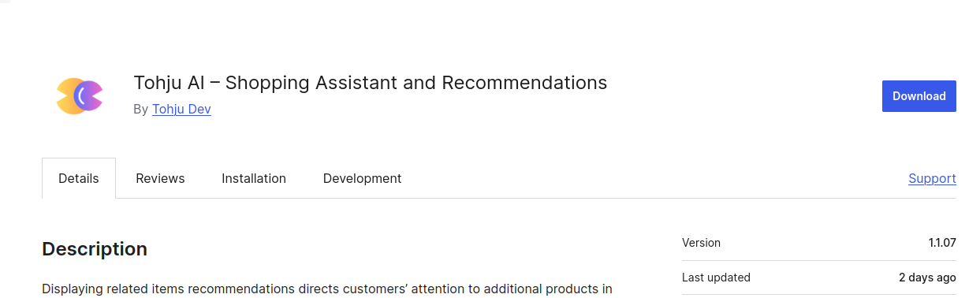Click the 'By' text before the author
This screenshot has height=298, width=980.
coord(140,110)
